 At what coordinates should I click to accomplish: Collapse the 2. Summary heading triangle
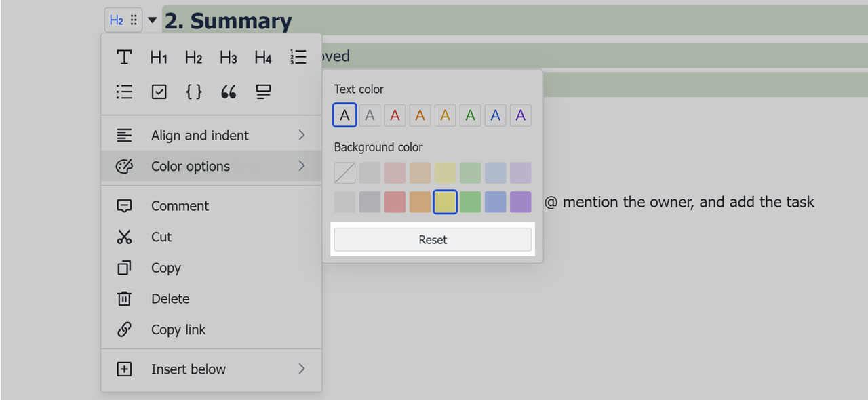pos(153,20)
